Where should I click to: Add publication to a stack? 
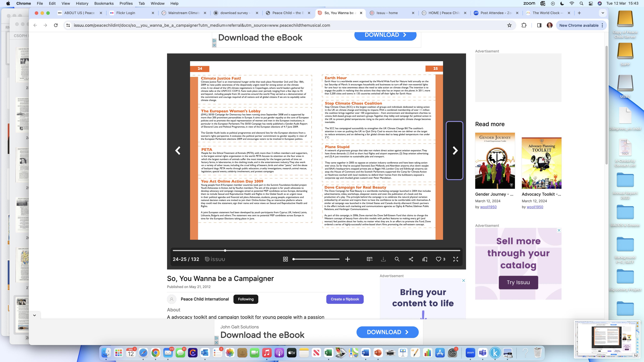tap(425, 259)
